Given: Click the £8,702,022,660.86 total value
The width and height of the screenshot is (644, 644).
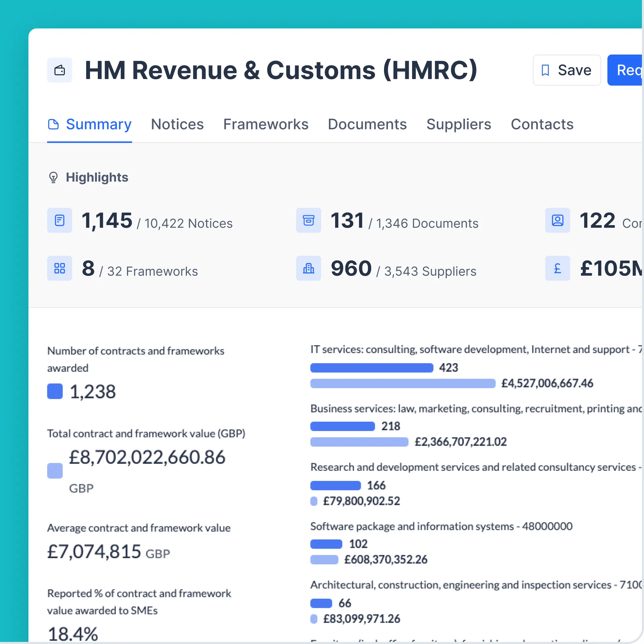Looking at the screenshot, I should (147, 457).
